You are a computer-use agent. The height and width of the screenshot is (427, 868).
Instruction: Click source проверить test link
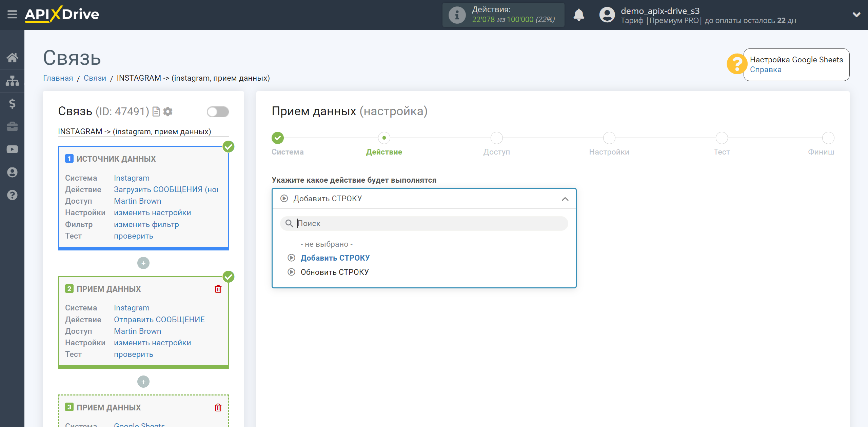pos(133,236)
